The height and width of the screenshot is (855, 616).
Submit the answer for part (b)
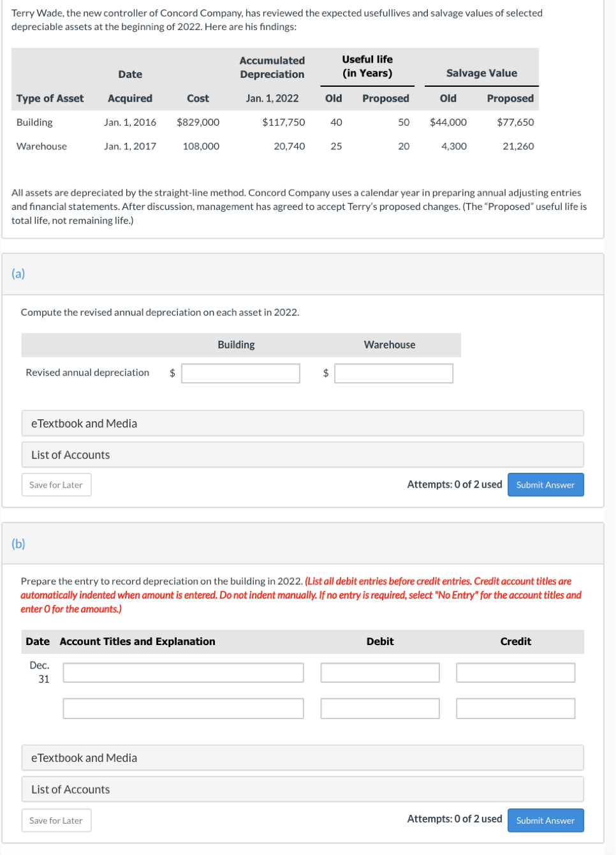[545, 821]
